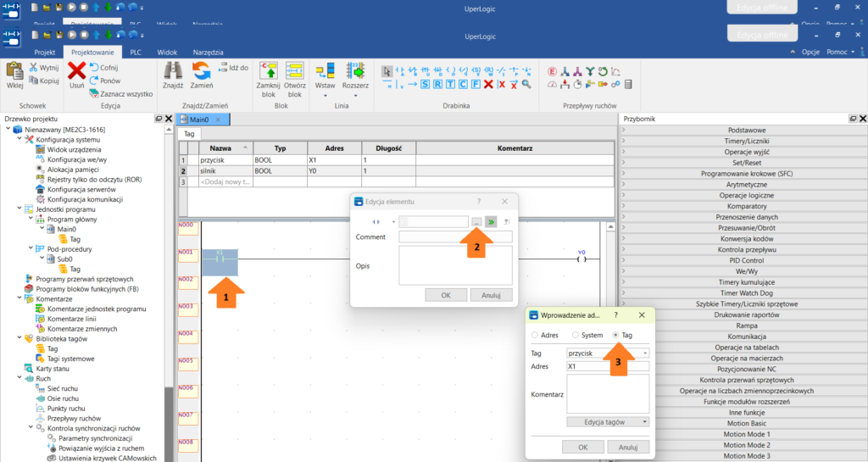Click circled red E motion flow icon
The width and height of the screenshot is (868, 462).
pos(552,71)
